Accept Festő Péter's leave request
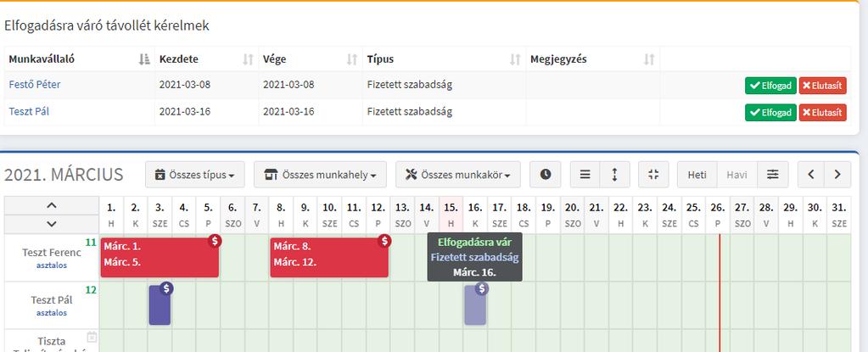 pyautogui.click(x=770, y=86)
